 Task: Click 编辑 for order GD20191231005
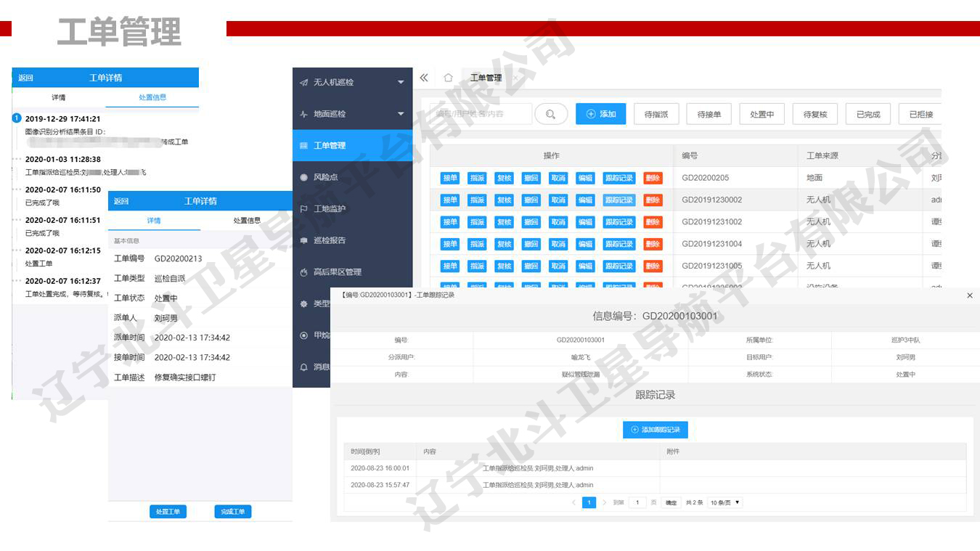click(x=585, y=266)
